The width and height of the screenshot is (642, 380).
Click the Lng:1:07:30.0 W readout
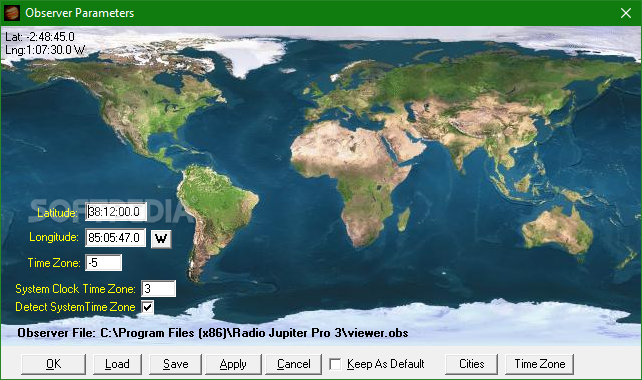(x=45, y=50)
